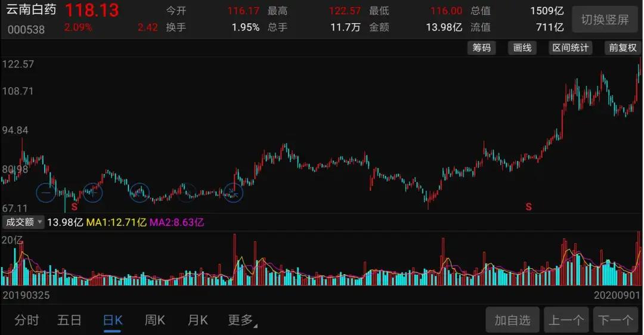The image size is (644, 335).
Task: Click the current price 118.13
Action: 92,10
